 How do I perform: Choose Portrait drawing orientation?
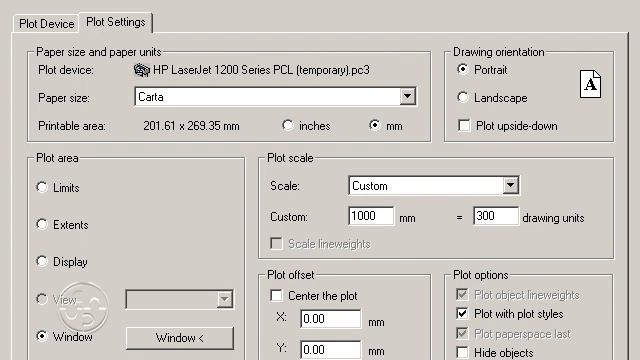[462, 69]
